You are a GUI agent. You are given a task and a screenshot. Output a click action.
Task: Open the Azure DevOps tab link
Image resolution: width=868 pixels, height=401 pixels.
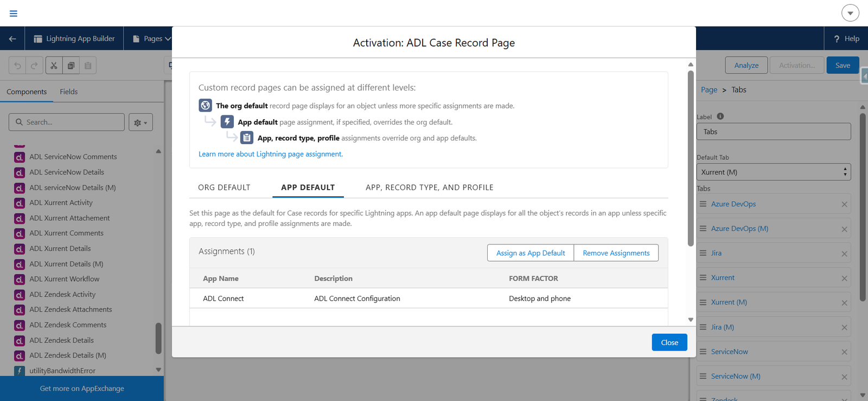733,204
